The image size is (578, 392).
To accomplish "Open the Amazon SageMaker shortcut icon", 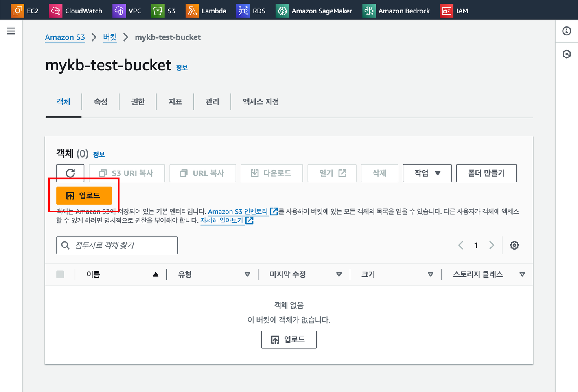I will coord(282,11).
